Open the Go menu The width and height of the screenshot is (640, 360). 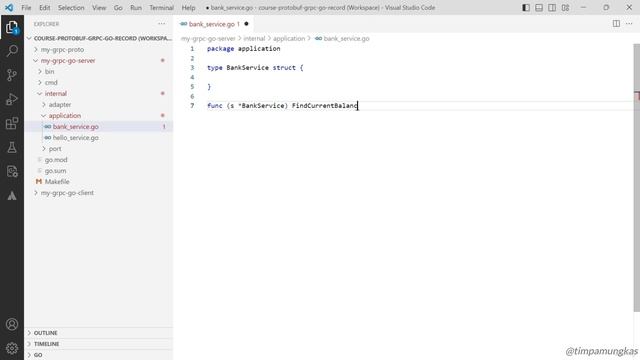(118, 7)
